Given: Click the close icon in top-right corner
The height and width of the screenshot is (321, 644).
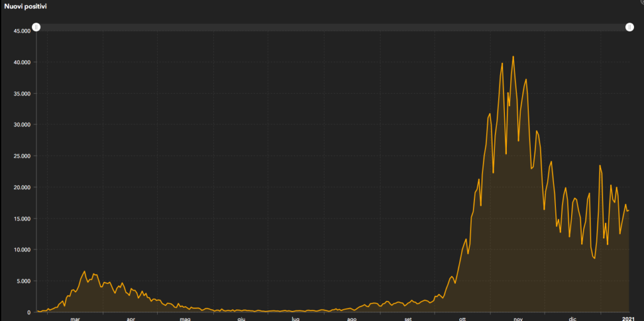Looking at the screenshot, I should tap(641, 2).
